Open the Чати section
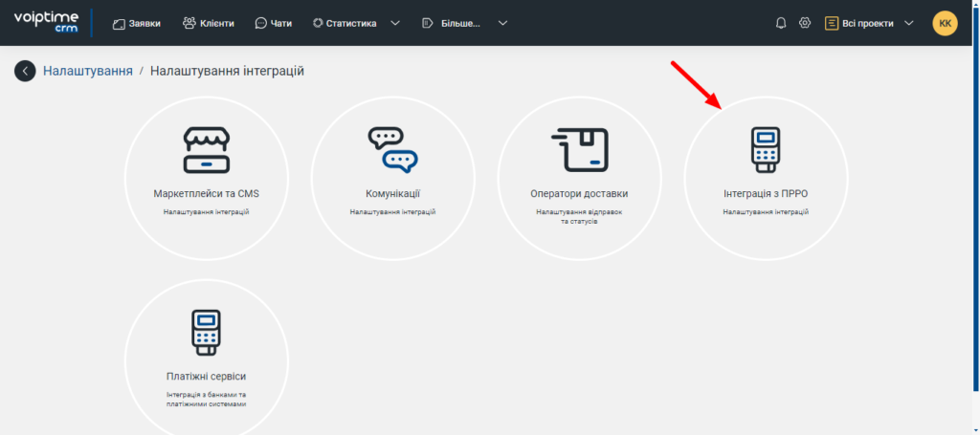The width and height of the screenshot is (980, 435). coord(274,23)
